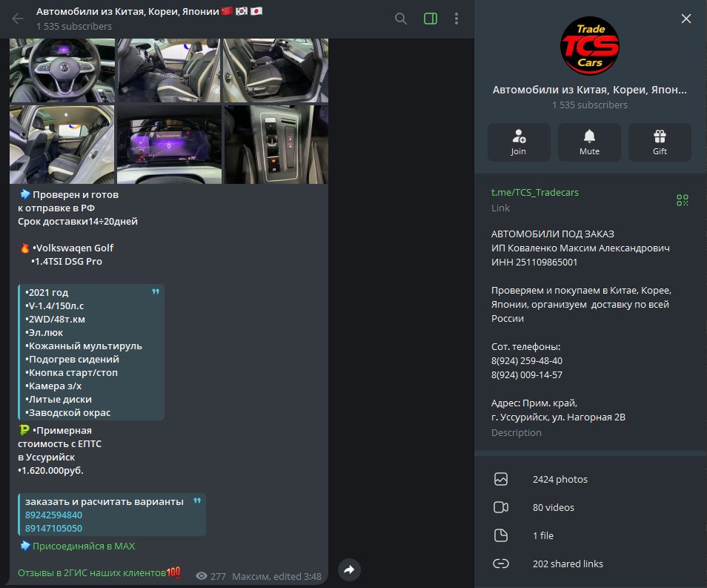Close the channel info panel
This screenshot has height=588, width=707.
686,19
